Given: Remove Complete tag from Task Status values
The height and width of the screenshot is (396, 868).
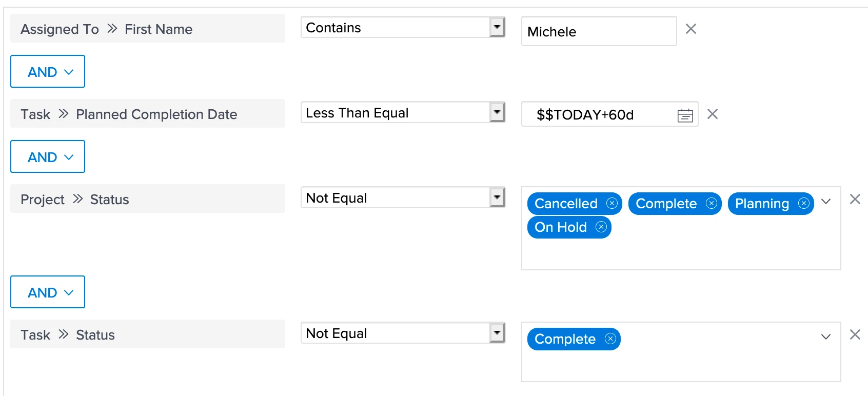Looking at the screenshot, I should pos(610,339).
